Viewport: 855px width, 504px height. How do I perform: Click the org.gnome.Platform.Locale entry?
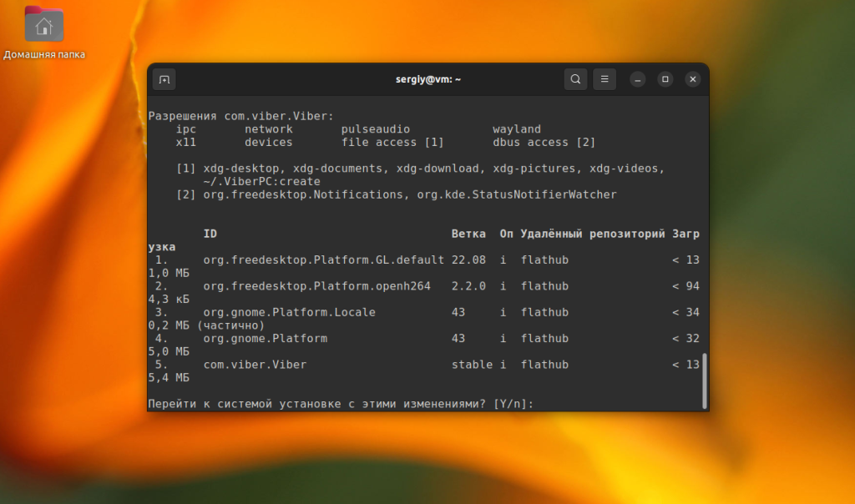pyautogui.click(x=290, y=312)
